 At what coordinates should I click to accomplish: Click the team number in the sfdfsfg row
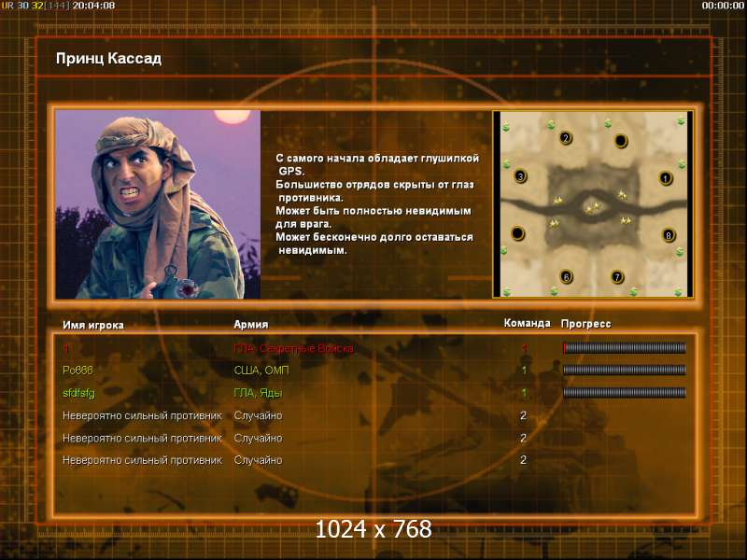coord(524,392)
